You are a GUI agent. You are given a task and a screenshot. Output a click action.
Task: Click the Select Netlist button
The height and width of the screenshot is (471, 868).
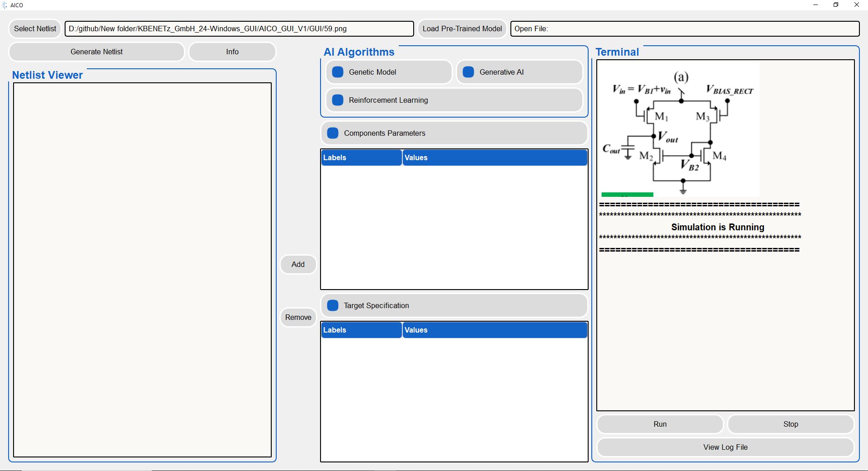[35, 29]
